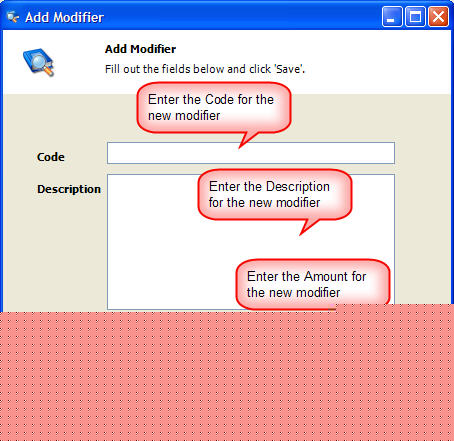Click the 'Description' field label

tap(69, 189)
